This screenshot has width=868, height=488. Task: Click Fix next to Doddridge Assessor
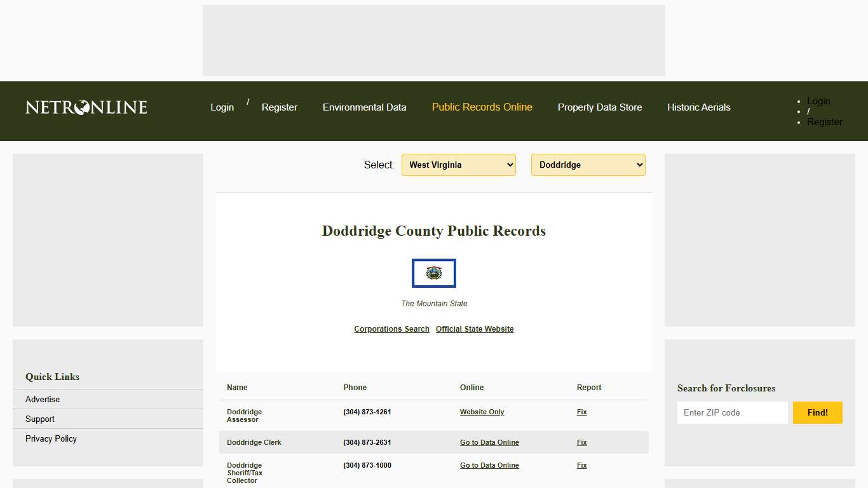(581, 412)
